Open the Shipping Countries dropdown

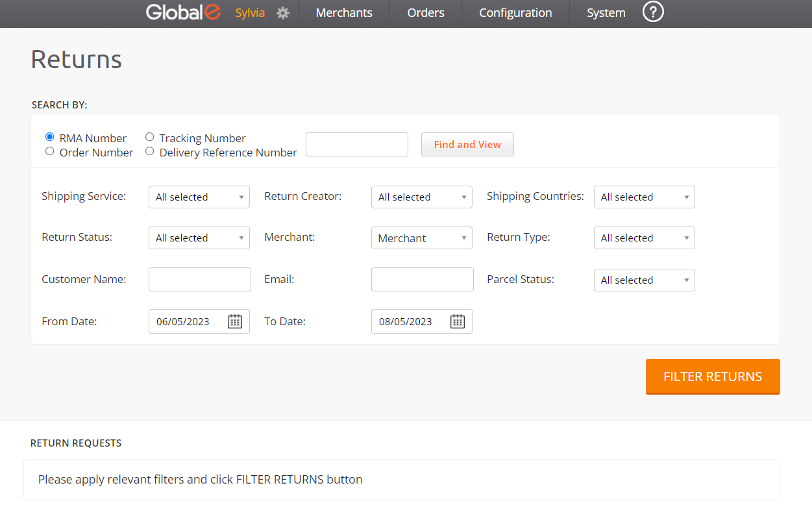point(644,197)
